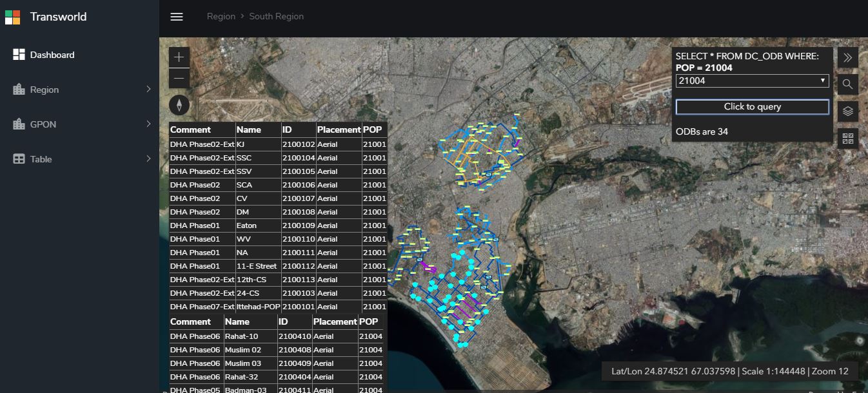
Task: Open the basemap gallery grid icon
Action: (848, 138)
